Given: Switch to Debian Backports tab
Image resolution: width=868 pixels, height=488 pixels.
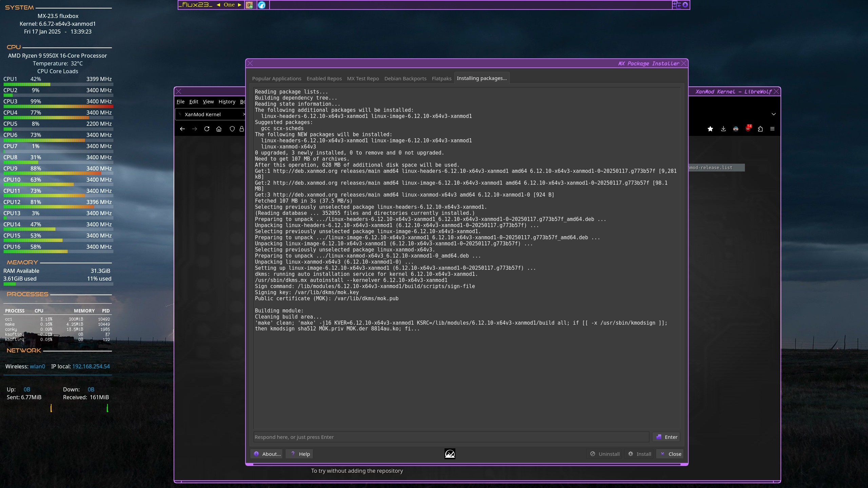Looking at the screenshot, I should (x=405, y=79).
